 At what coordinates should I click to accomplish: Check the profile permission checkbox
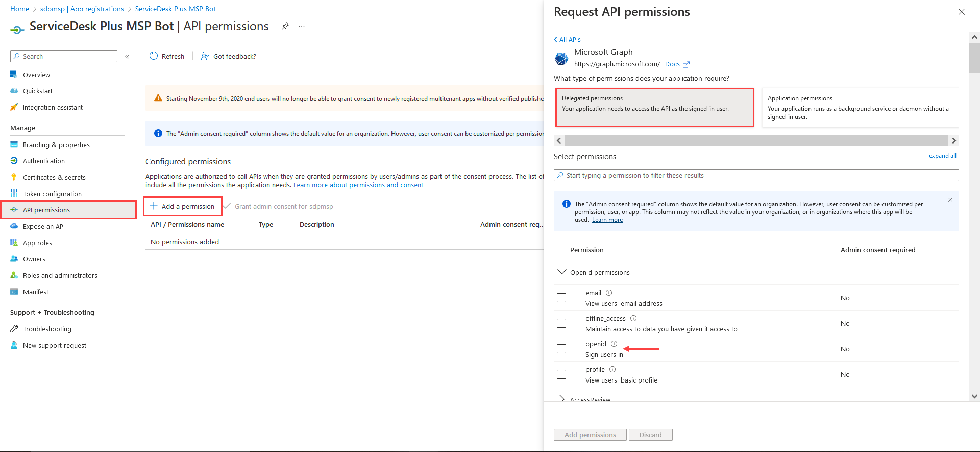561,374
